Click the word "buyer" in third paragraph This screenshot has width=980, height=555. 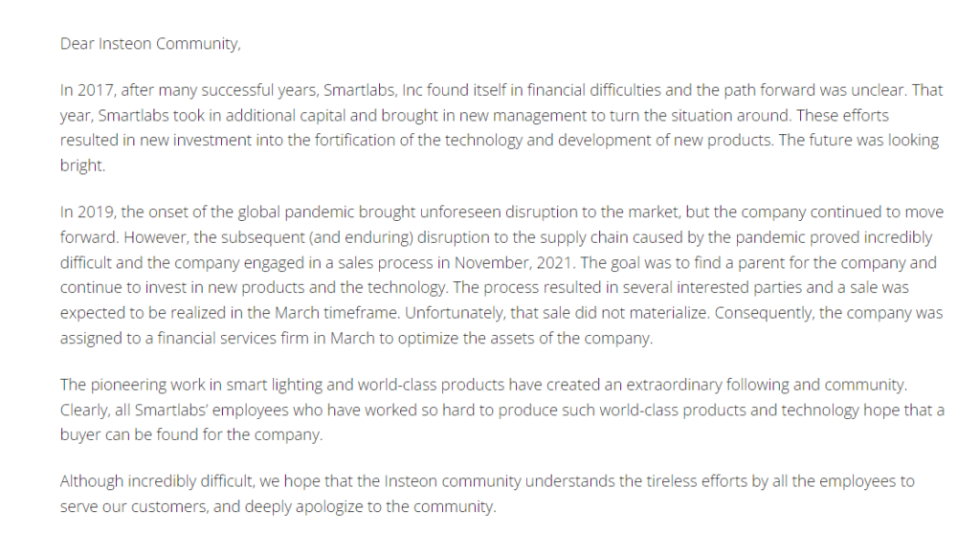tap(79, 434)
